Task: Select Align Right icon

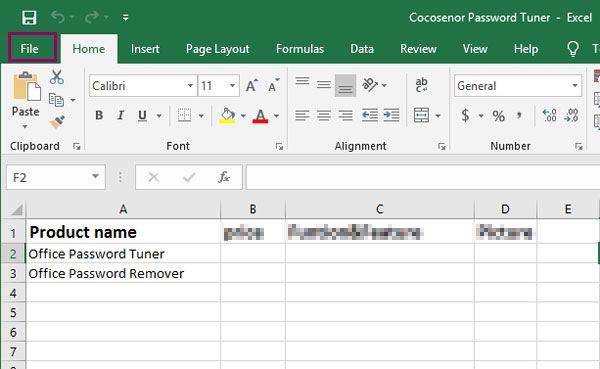Action: tap(345, 115)
